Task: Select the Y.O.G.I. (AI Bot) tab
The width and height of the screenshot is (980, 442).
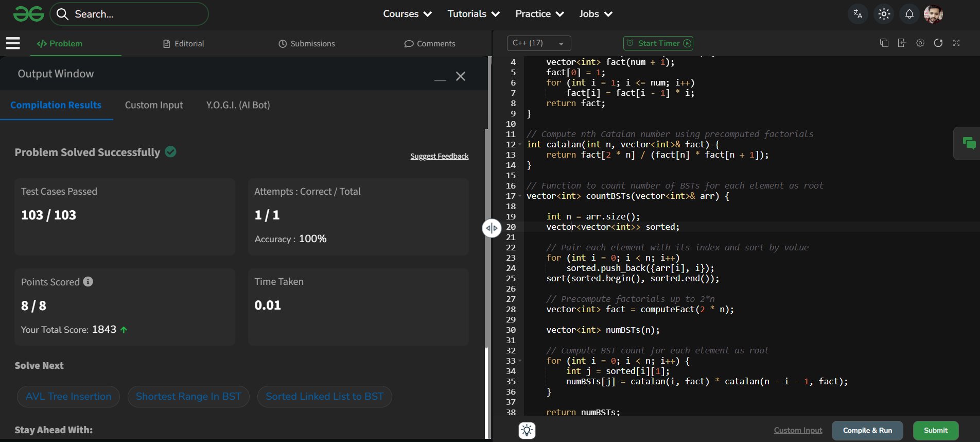Action: [238, 105]
